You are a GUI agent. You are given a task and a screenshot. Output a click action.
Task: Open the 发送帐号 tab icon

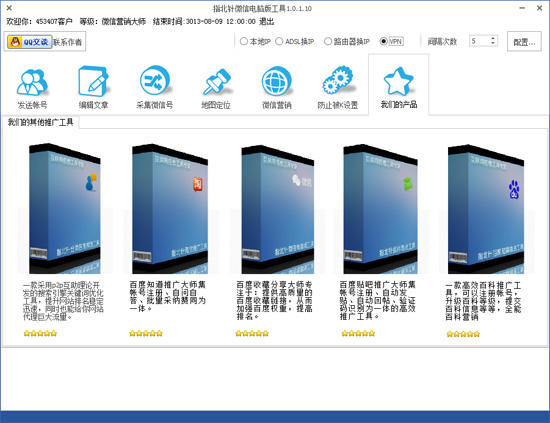[x=32, y=83]
